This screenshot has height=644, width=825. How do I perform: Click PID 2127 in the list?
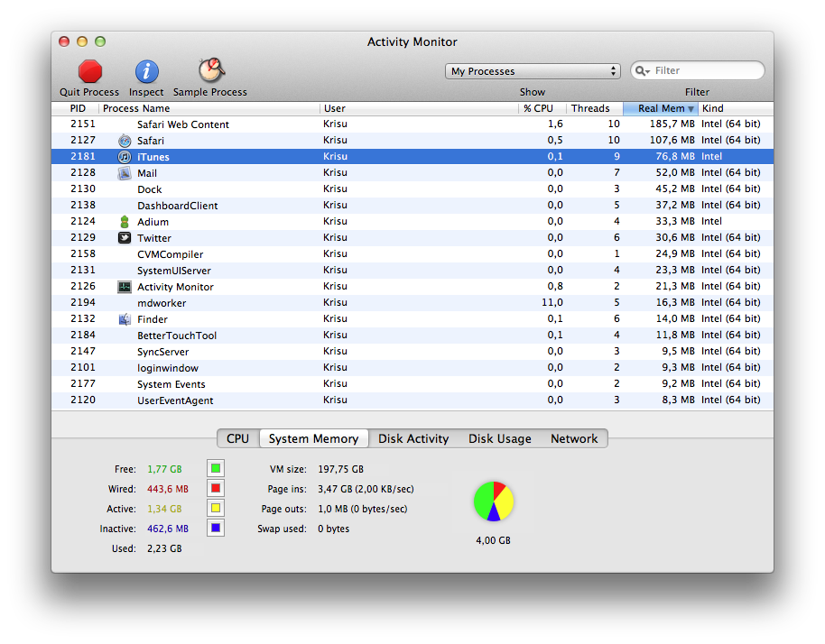pyautogui.click(x=83, y=140)
